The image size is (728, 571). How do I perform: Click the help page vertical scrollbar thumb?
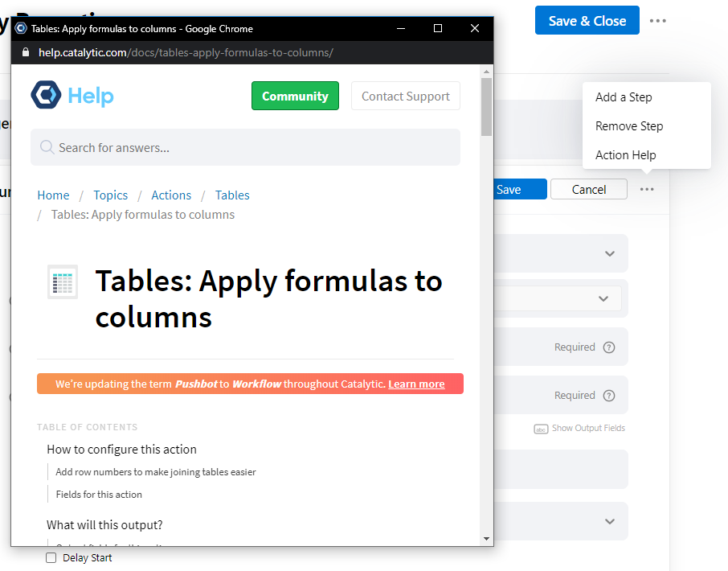[x=486, y=107]
